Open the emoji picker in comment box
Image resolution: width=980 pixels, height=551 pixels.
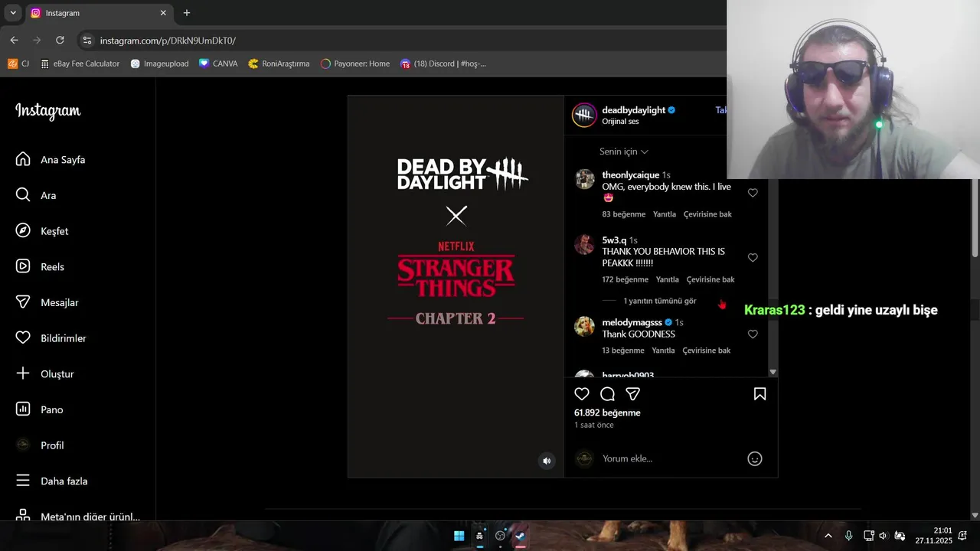(754, 459)
